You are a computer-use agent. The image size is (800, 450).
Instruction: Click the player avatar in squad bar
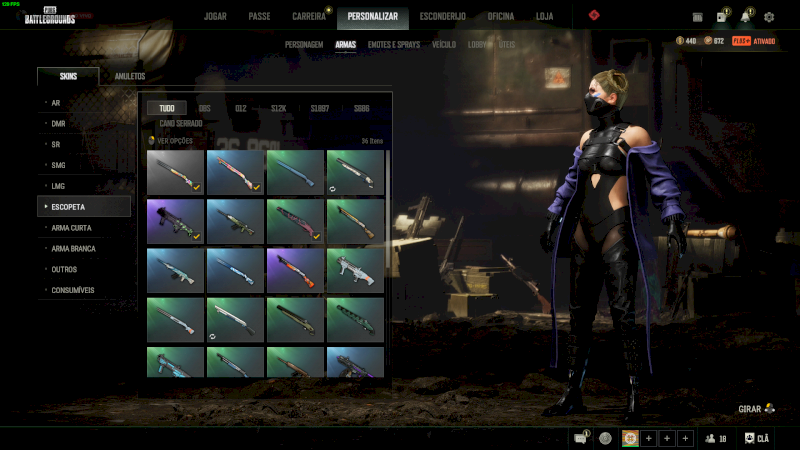click(x=630, y=438)
